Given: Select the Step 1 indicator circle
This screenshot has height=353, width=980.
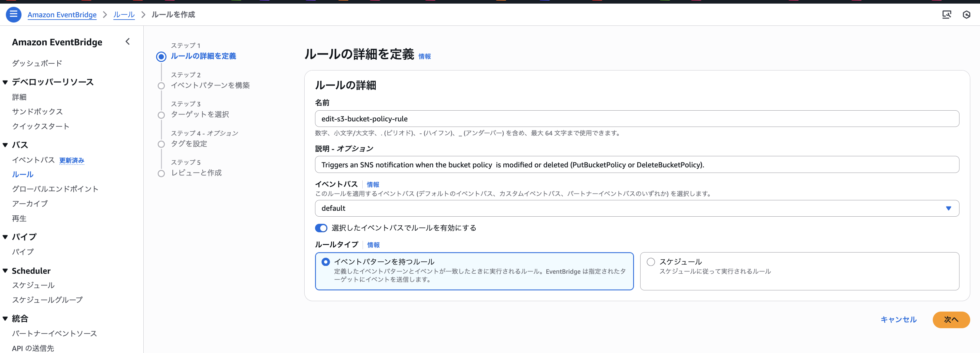Looking at the screenshot, I should [161, 57].
